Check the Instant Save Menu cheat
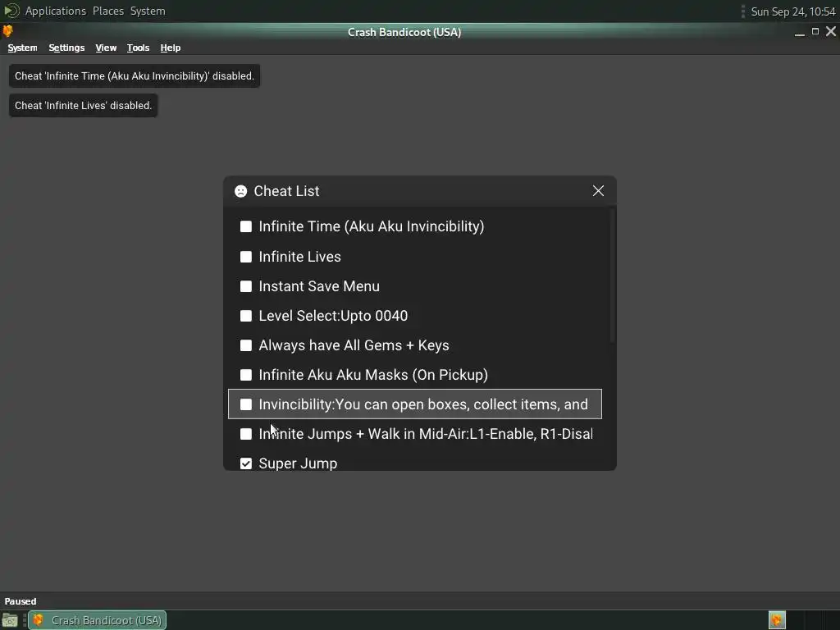The height and width of the screenshot is (630, 840). click(x=246, y=286)
